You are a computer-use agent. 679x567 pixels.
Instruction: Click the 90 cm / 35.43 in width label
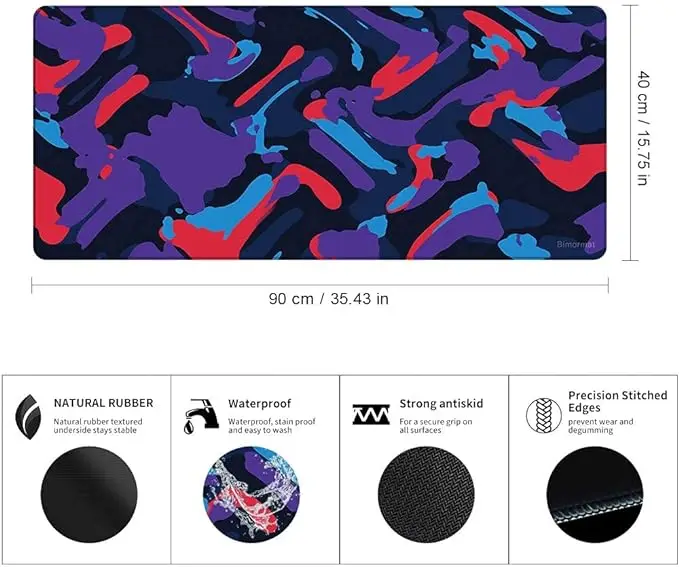[x=329, y=299]
